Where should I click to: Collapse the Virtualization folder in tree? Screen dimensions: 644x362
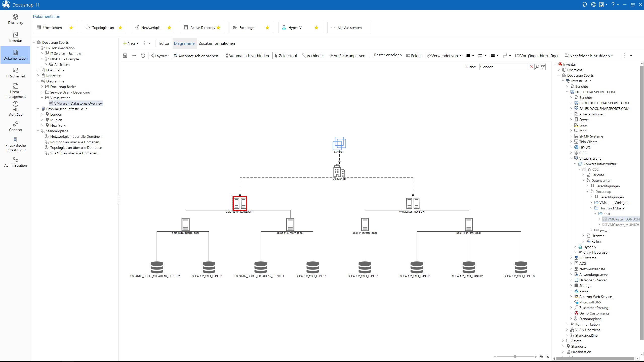(x=42, y=98)
